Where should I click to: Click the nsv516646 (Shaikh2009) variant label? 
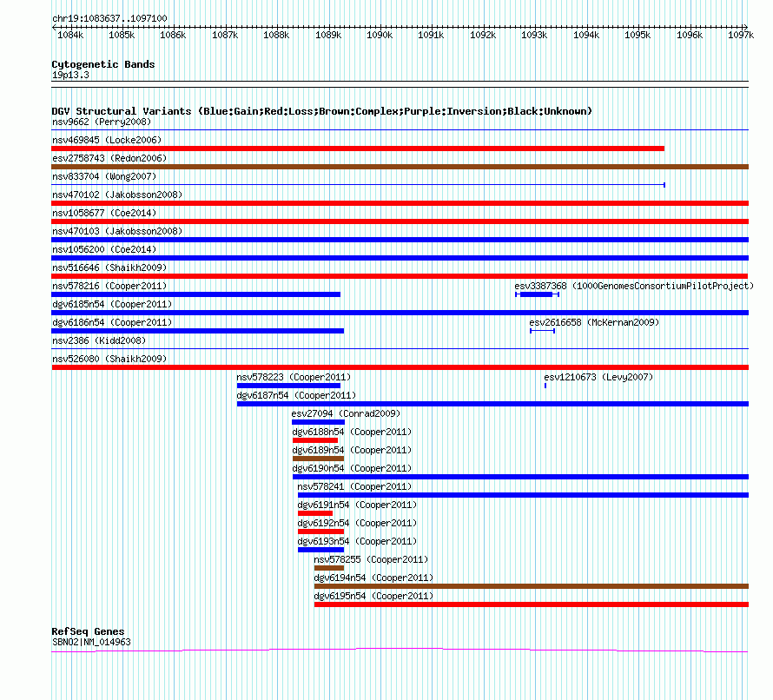point(109,267)
